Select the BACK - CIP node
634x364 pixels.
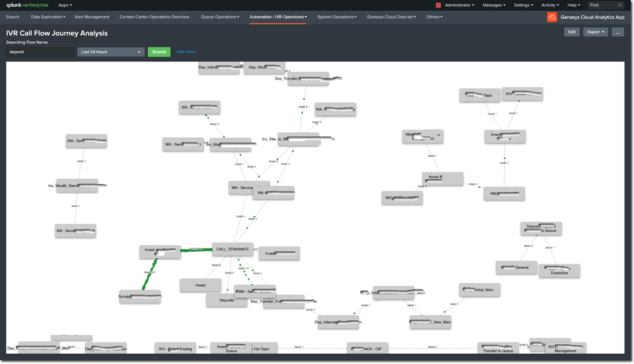pyautogui.click(x=367, y=349)
